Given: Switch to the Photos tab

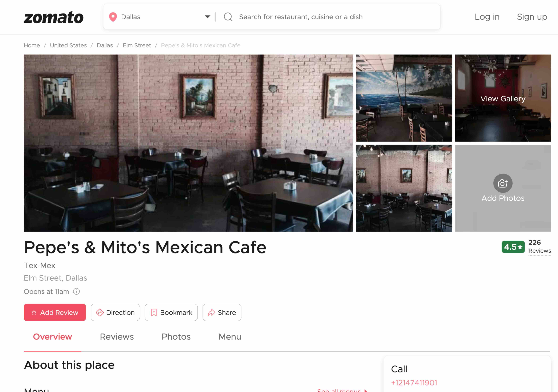Looking at the screenshot, I should [x=176, y=336].
